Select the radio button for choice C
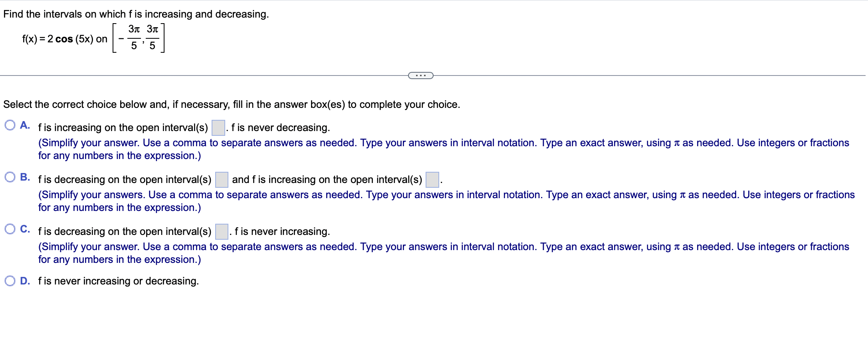This screenshot has width=868, height=338. [10, 229]
